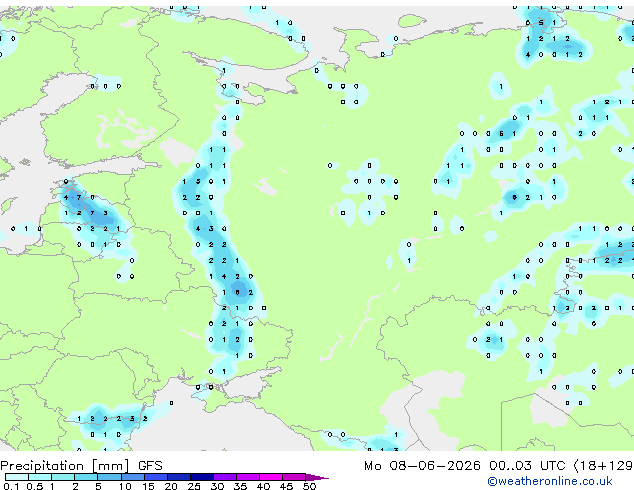Click the over-50 mm arrow tip of legend
The width and height of the screenshot is (634, 490).
317,477
